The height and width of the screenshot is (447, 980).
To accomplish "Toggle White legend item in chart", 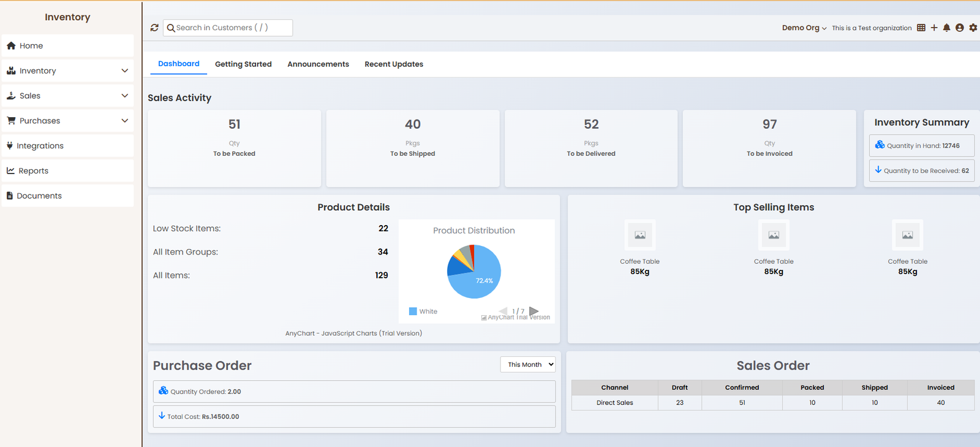I will 423,311.
